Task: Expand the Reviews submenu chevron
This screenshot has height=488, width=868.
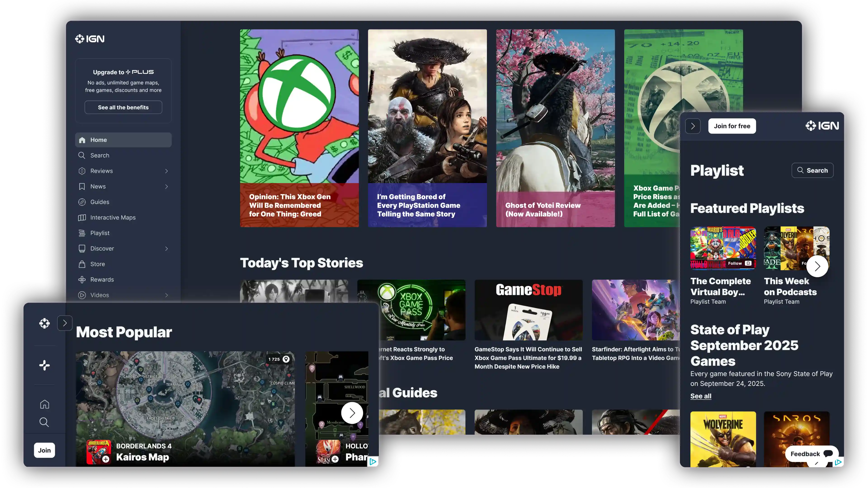Action: [x=166, y=171]
